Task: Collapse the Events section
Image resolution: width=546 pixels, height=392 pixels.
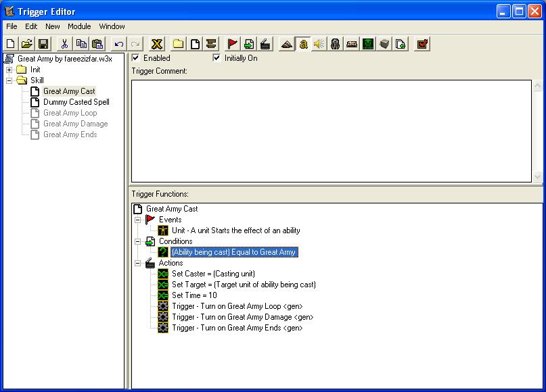Action: point(138,220)
